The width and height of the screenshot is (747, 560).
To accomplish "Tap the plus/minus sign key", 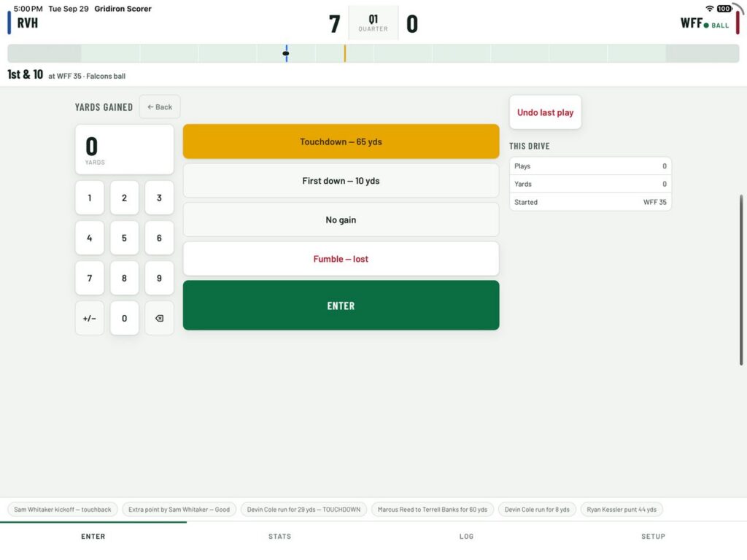I will coord(90,318).
